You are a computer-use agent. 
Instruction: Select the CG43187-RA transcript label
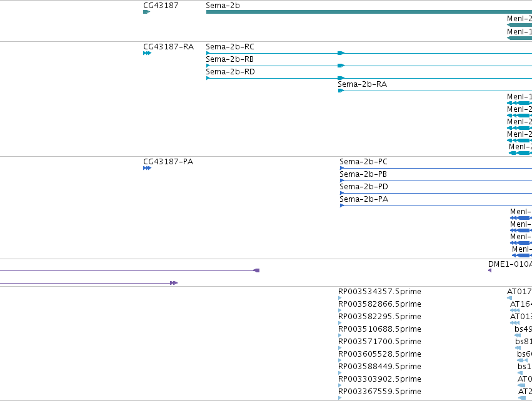point(168,47)
